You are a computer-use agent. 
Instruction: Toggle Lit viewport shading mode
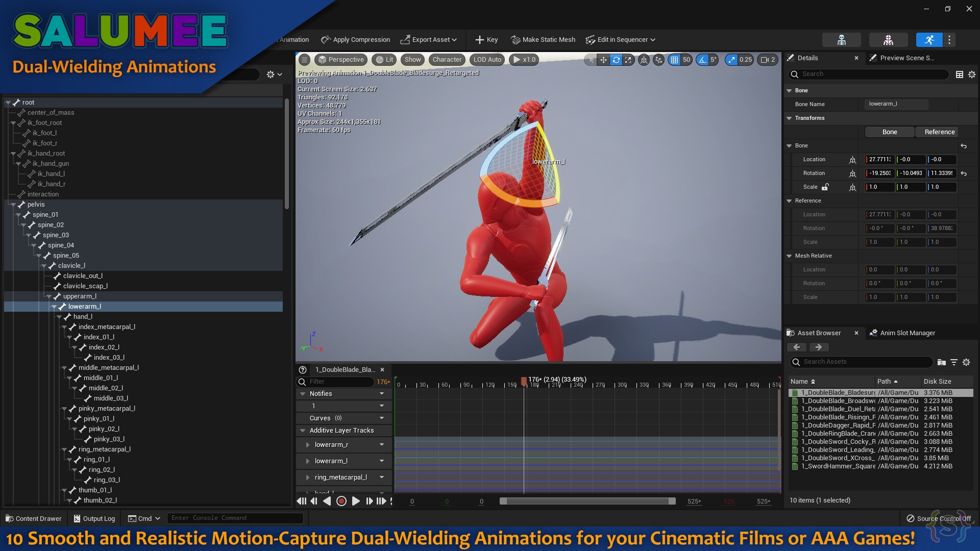click(x=384, y=60)
